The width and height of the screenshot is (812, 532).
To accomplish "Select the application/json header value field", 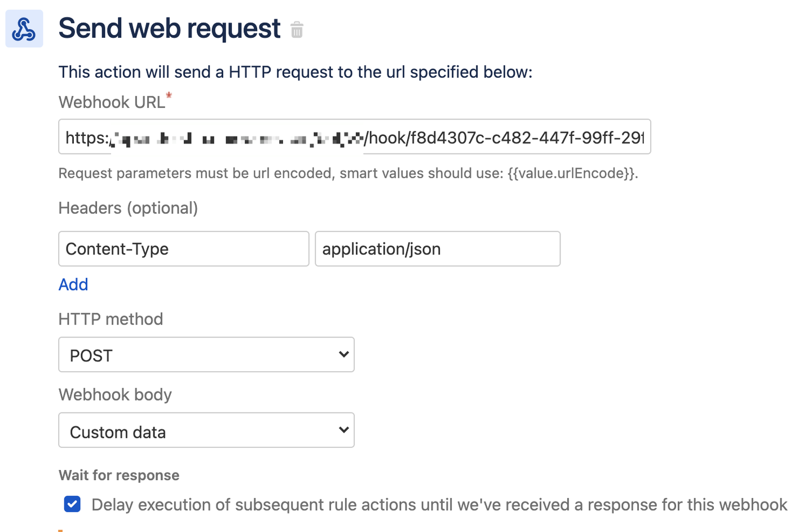I will pyautogui.click(x=437, y=249).
